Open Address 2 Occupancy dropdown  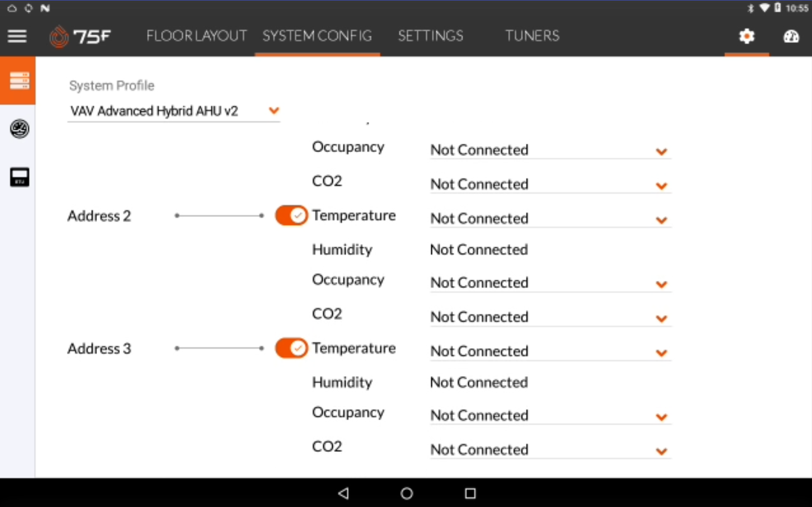point(550,282)
